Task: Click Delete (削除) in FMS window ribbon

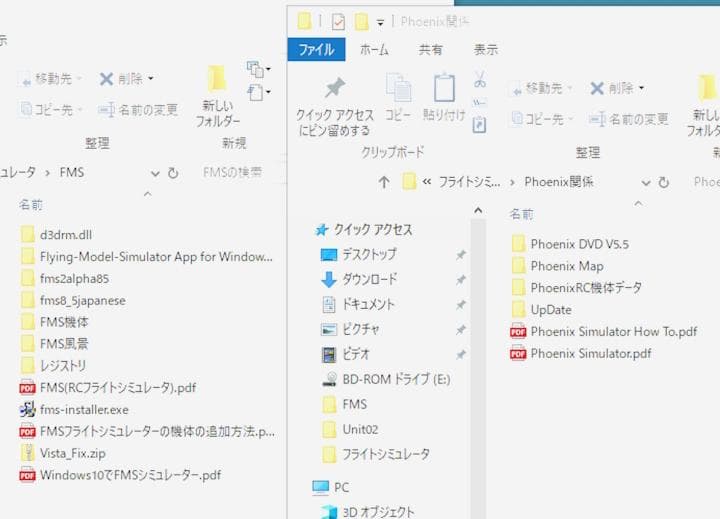Action: click(x=126, y=79)
